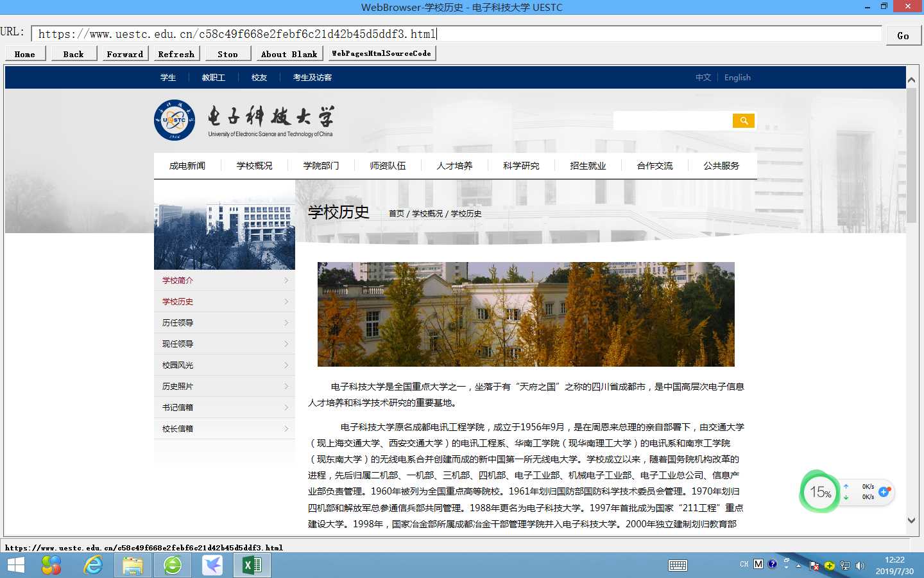The width and height of the screenshot is (924, 578).
Task: Open 人才培养 navigation menu
Action: (x=454, y=166)
